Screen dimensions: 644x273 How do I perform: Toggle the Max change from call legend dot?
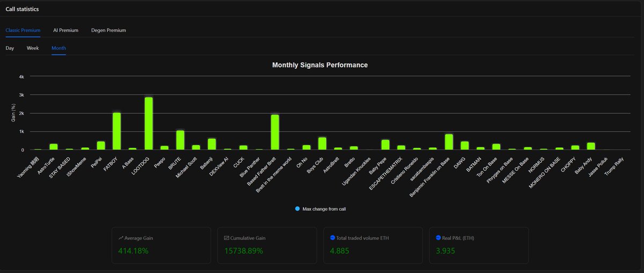tap(297, 209)
